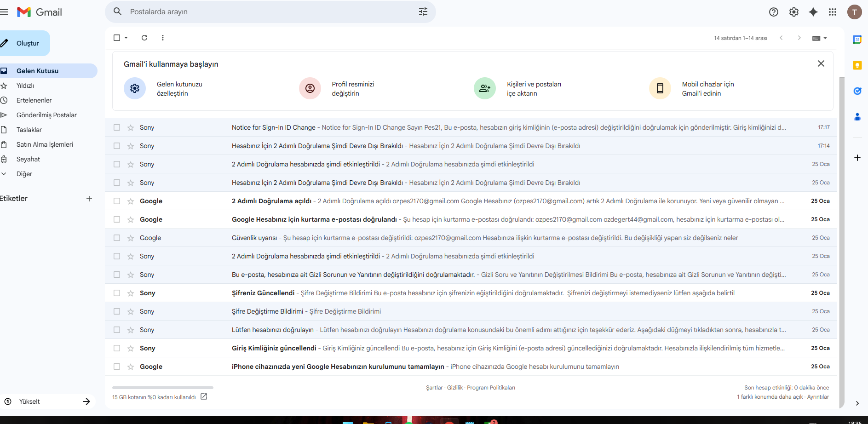Refresh the inbox
Screen dimensions: 868x424
click(144, 38)
